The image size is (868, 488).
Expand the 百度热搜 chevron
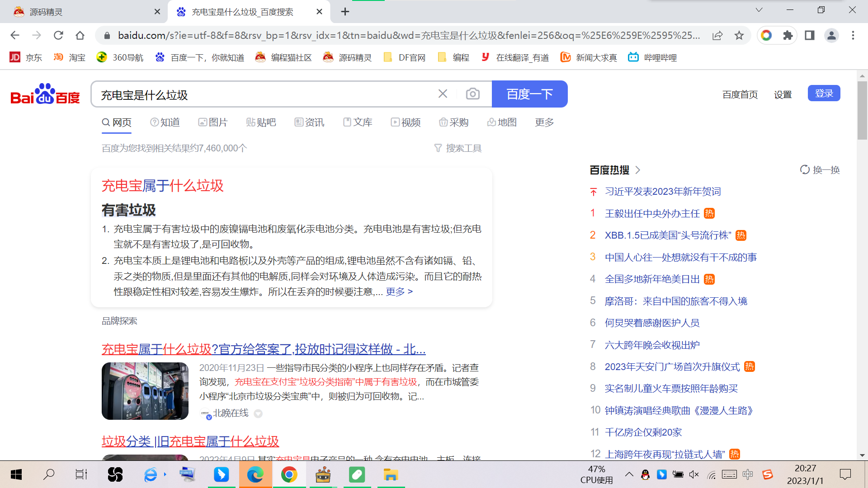pyautogui.click(x=638, y=170)
